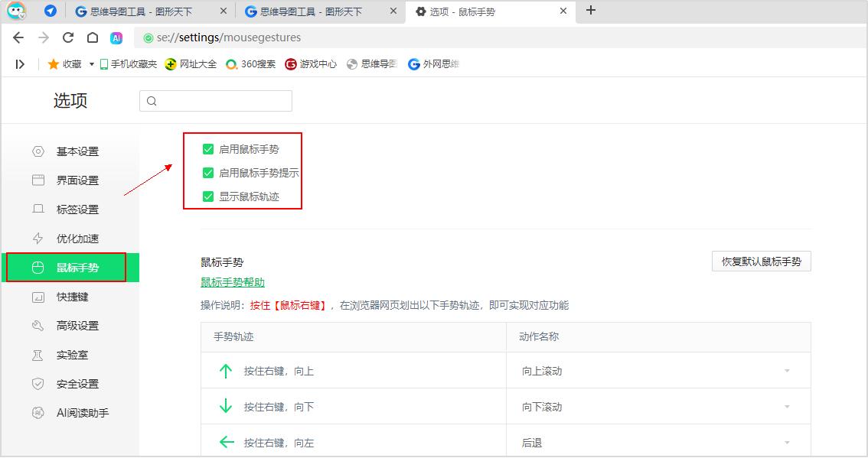Select 快捷键 in the settings sidebar
The width and height of the screenshot is (868, 458).
click(72, 297)
